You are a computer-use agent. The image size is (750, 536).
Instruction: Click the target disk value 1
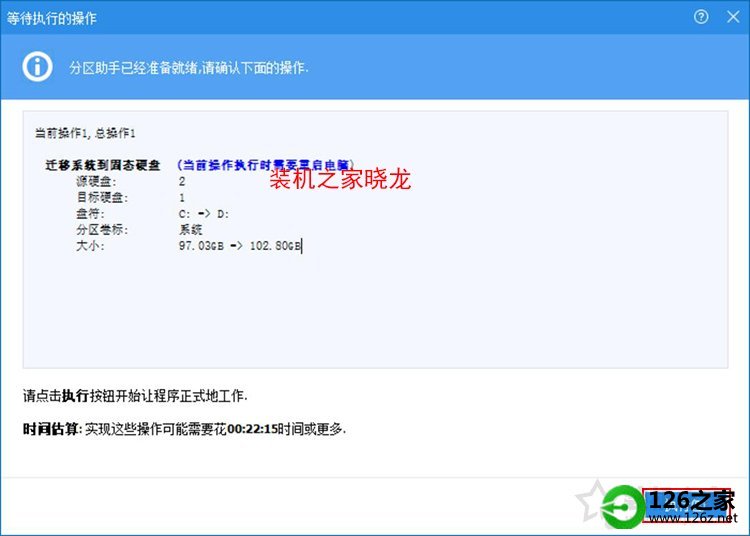tap(182, 198)
